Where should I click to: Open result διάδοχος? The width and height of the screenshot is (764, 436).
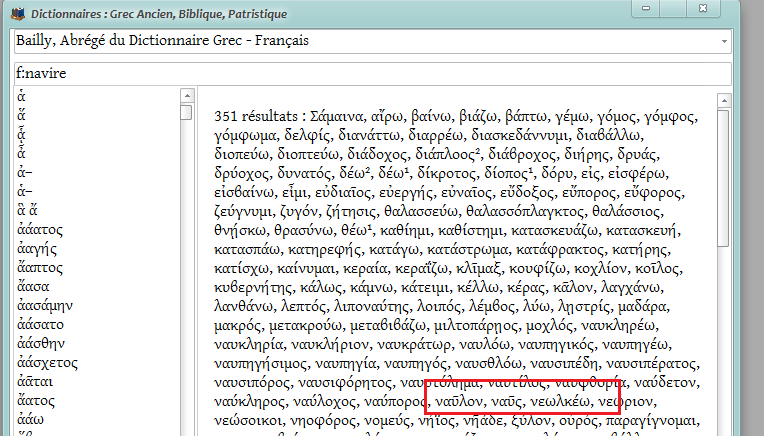point(377,155)
